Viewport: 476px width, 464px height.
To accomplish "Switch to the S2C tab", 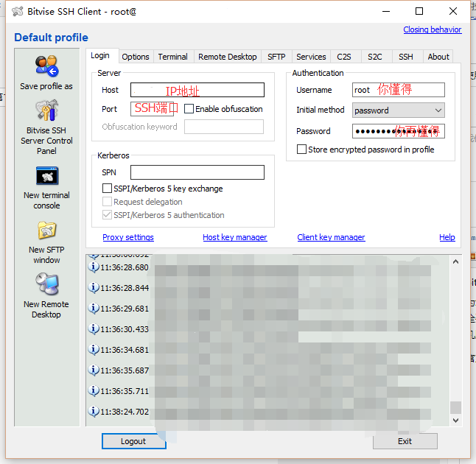I will coord(375,57).
